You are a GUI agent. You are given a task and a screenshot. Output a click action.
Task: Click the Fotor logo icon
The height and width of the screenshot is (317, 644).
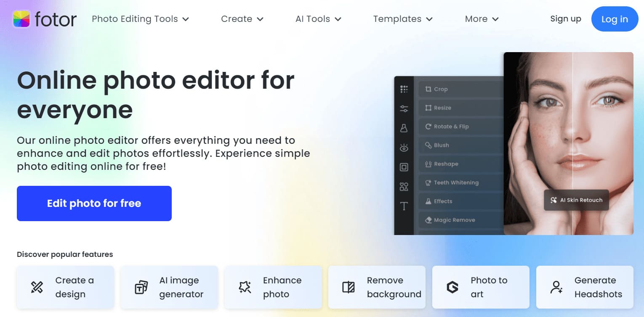click(x=21, y=19)
